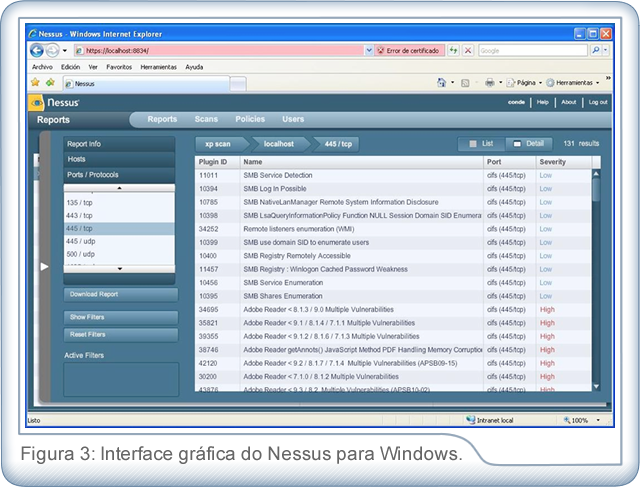Open the 'Error de certificado' warning

tap(409, 51)
